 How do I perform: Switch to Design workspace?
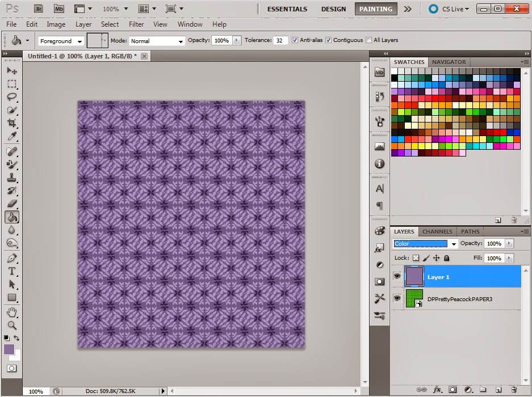click(x=333, y=9)
